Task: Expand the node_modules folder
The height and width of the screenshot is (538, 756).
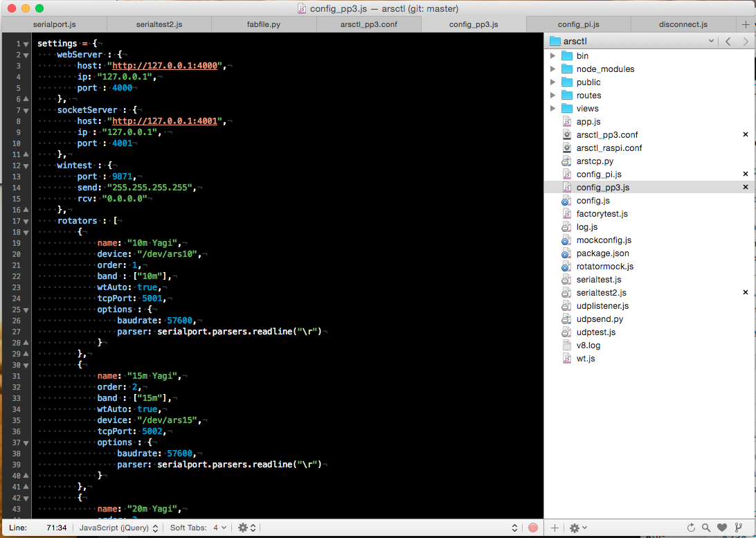Action: coord(553,69)
